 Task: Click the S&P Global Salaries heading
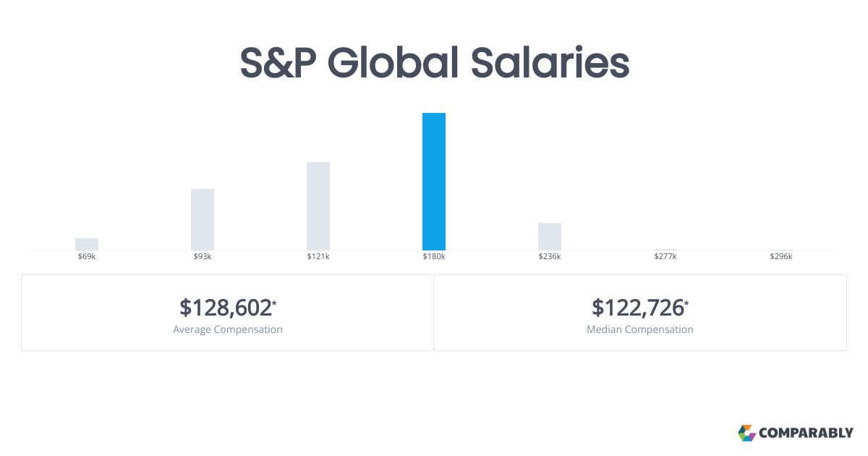coord(435,64)
